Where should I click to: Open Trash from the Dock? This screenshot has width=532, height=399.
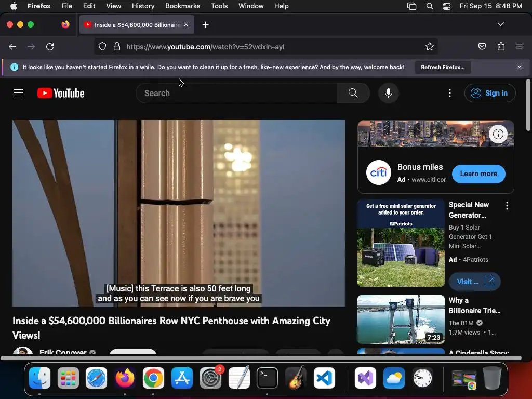(492, 378)
